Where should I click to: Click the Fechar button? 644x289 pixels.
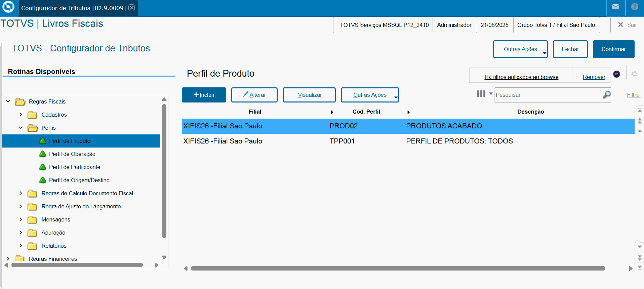click(x=570, y=49)
